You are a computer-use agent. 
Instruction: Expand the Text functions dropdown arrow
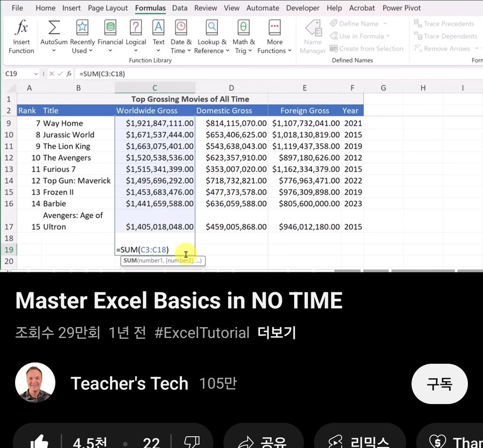[158, 50]
